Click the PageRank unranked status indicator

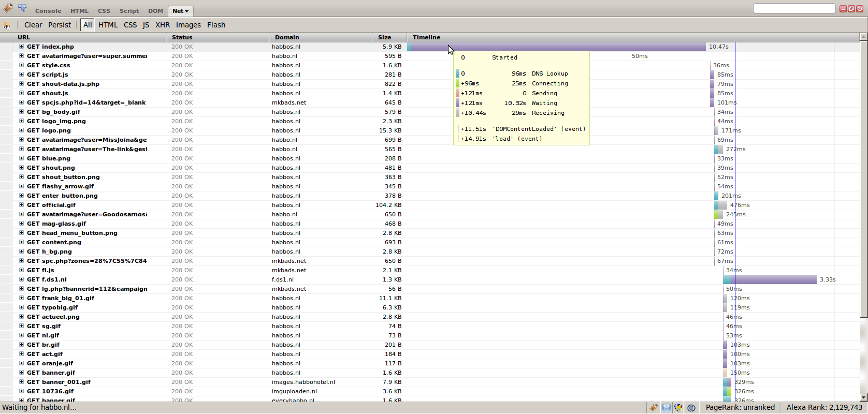click(740, 408)
